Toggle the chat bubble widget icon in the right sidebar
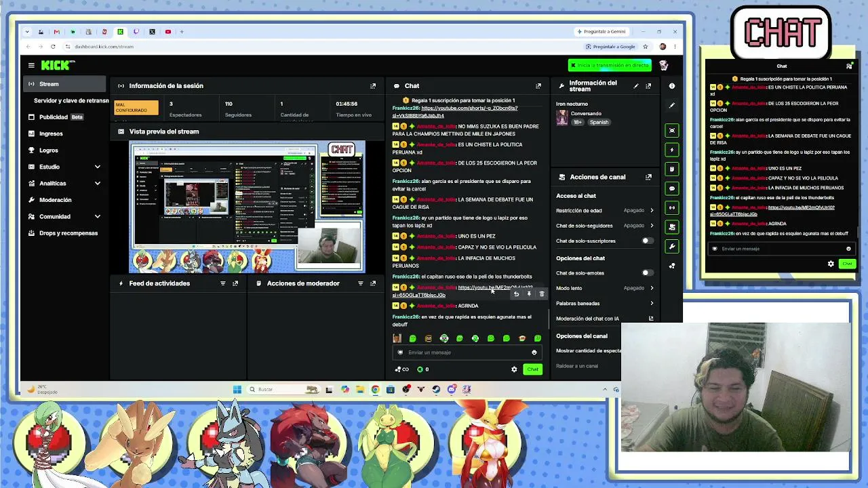The height and width of the screenshot is (488, 868). [x=672, y=188]
